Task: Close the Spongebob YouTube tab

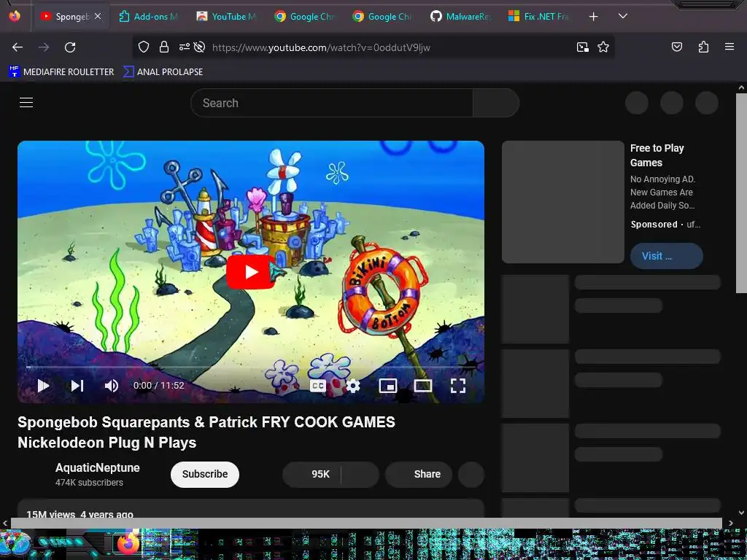Action: (x=98, y=16)
